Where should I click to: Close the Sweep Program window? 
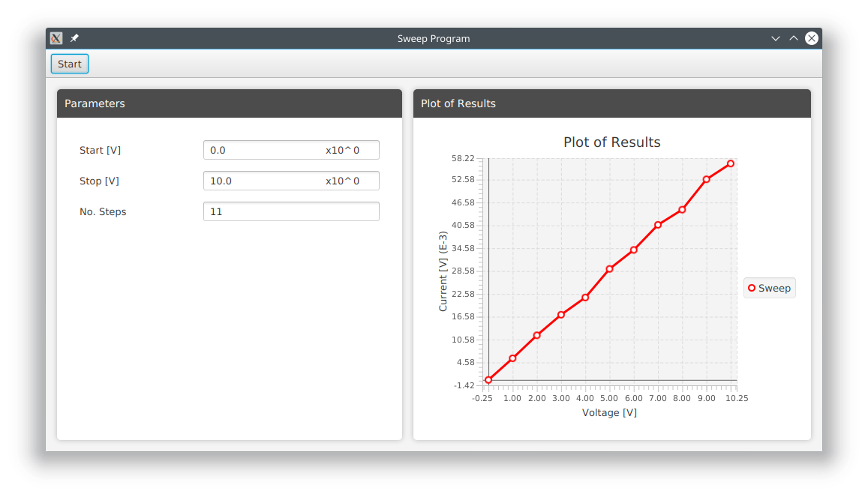tap(812, 38)
